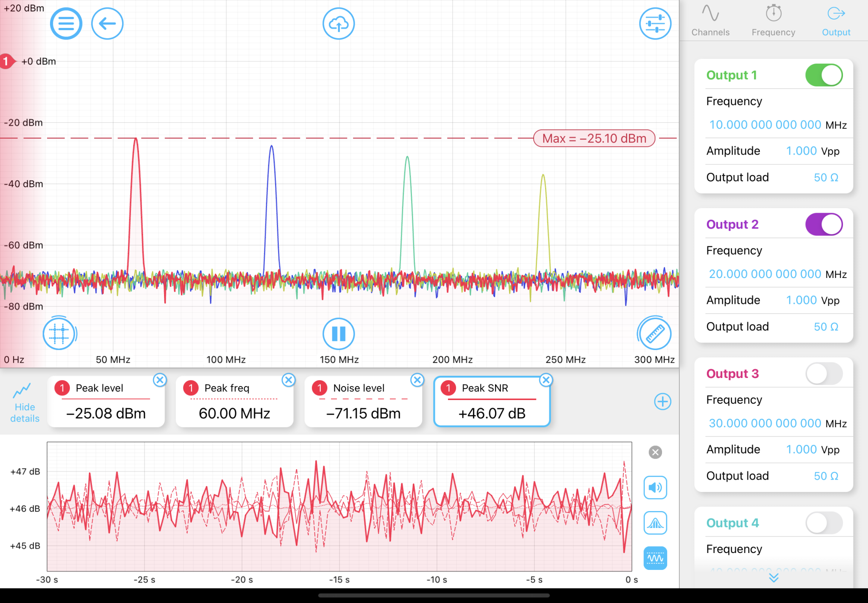
Task: Add a new measurement with the plus icon
Action: [x=662, y=401]
